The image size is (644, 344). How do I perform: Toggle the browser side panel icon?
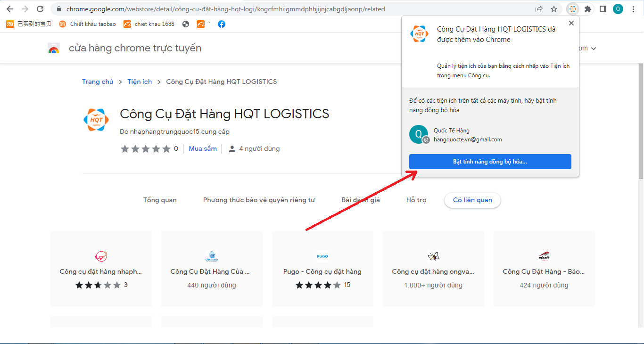pyautogui.click(x=603, y=9)
